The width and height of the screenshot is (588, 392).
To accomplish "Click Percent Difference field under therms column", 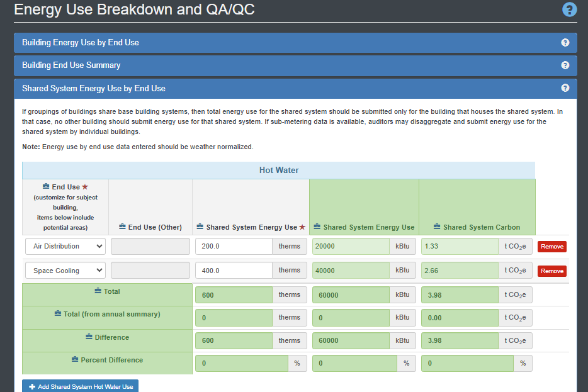I will tap(242, 363).
